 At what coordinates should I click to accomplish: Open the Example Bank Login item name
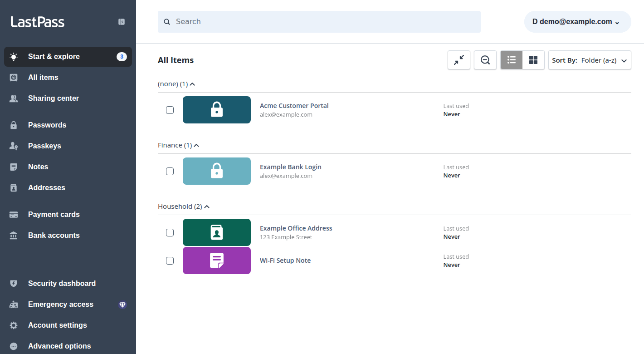click(290, 167)
